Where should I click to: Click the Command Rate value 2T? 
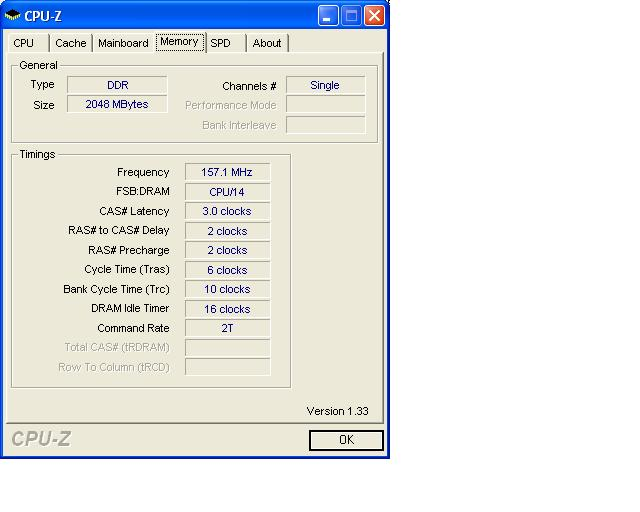[x=227, y=328]
